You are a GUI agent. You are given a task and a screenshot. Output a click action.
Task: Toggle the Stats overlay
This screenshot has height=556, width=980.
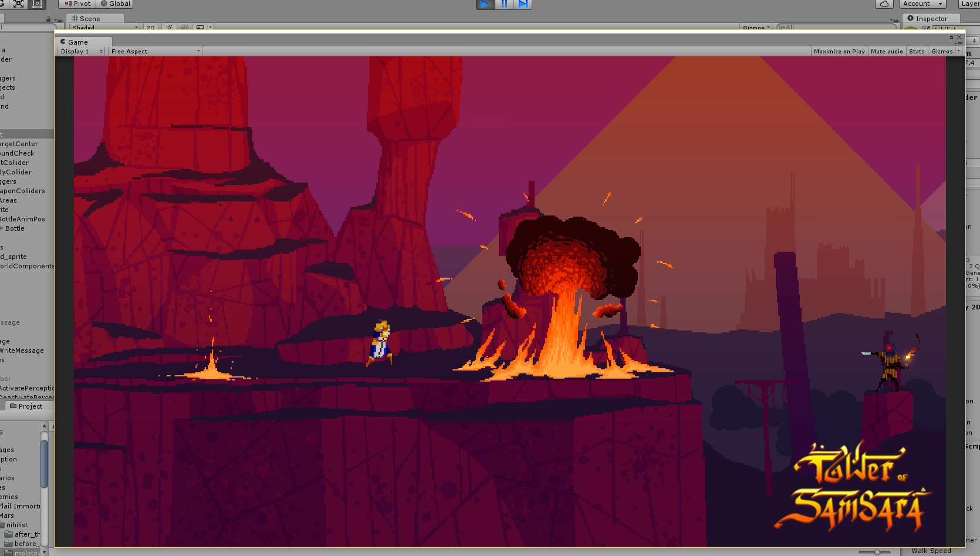coord(917,52)
